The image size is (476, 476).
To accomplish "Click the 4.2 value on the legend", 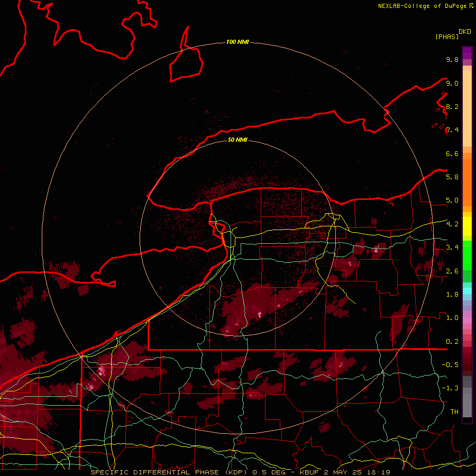I will (452, 224).
